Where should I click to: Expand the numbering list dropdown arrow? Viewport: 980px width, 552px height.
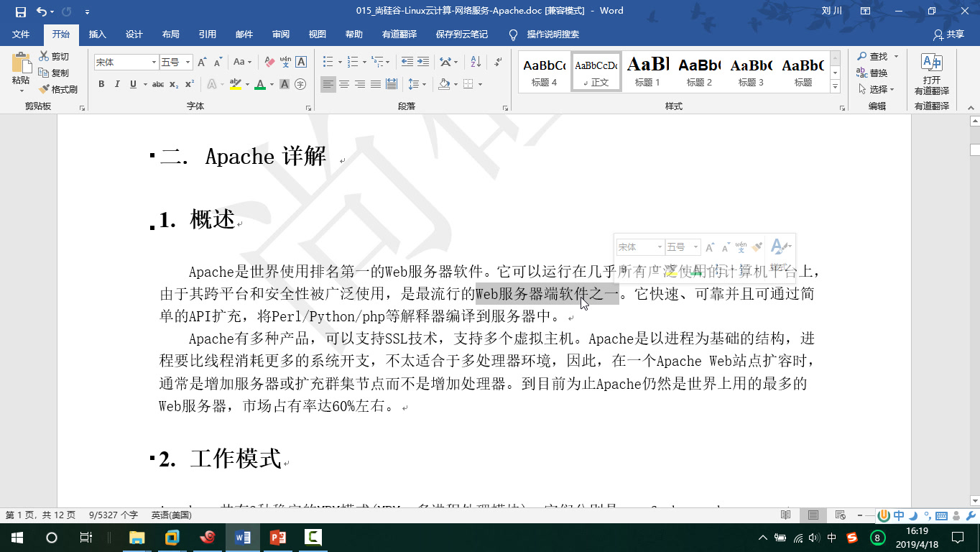pyautogui.click(x=364, y=63)
